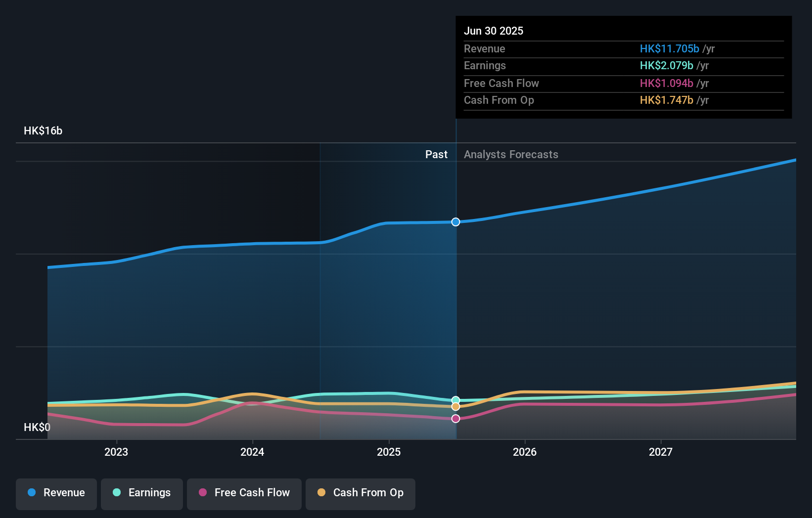Switch to the Past section of the chart
Screen dimensions: 812x518
pos(436,154)
